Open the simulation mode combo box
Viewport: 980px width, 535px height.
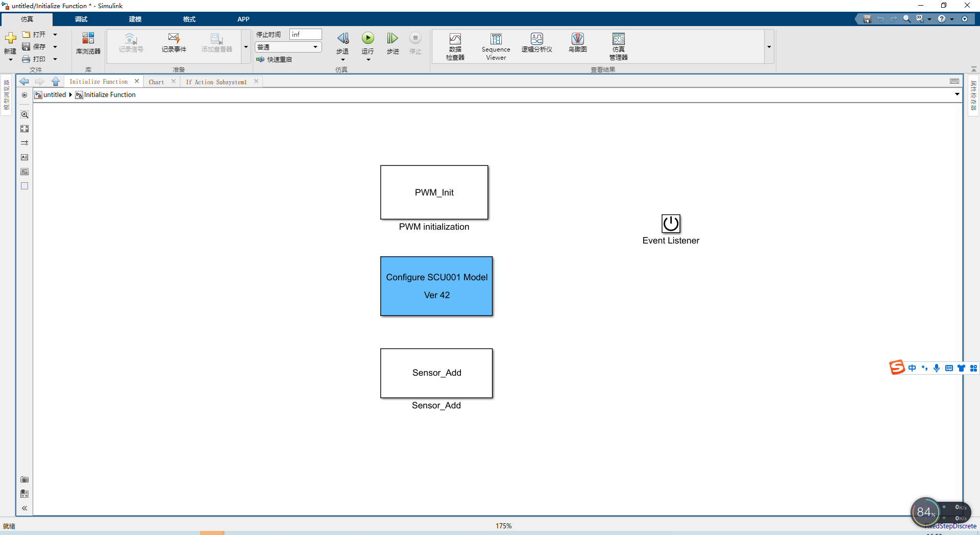click(x=288, y=47)
